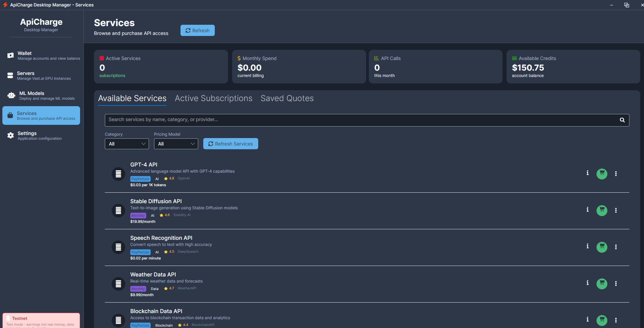Click the Speech Recognition API list icon
This screenshot has height=328, width=644.
pyautogui.click(x=118, y=247)
